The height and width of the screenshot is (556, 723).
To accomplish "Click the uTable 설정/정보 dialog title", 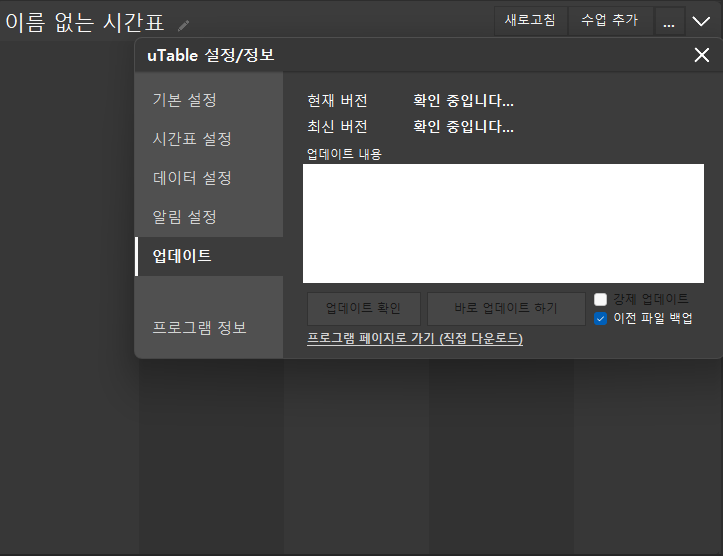I will [211, 55].
